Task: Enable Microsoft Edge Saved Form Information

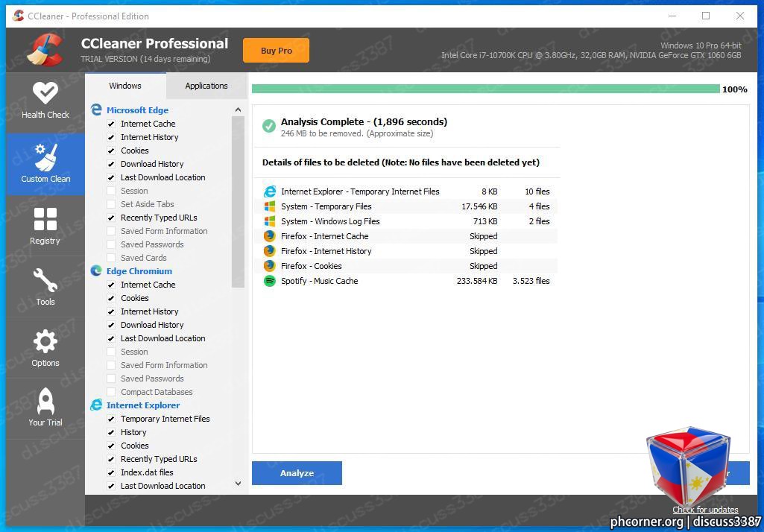Action: click(x=111, y=232)
